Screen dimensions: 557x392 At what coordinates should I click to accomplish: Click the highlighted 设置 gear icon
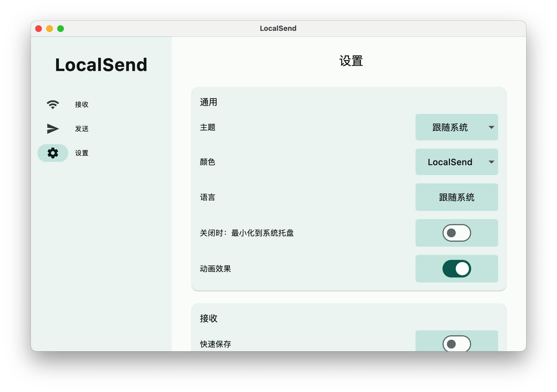point(53,153)
